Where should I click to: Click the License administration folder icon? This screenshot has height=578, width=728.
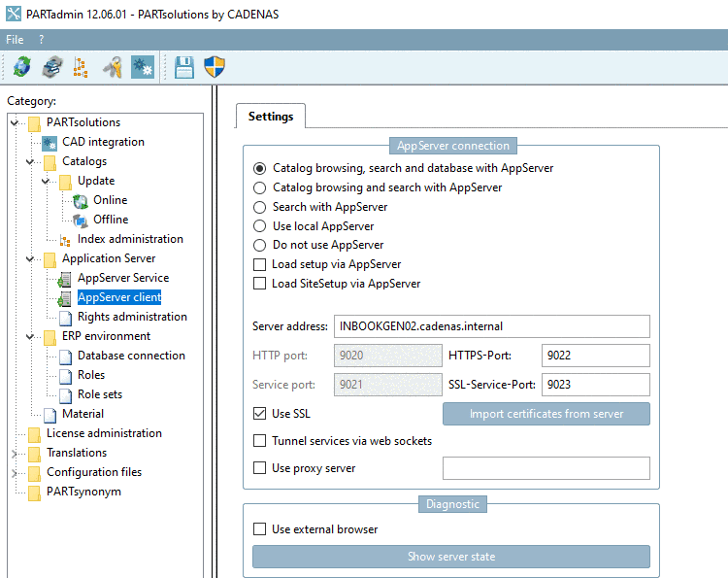pos(34,435)
